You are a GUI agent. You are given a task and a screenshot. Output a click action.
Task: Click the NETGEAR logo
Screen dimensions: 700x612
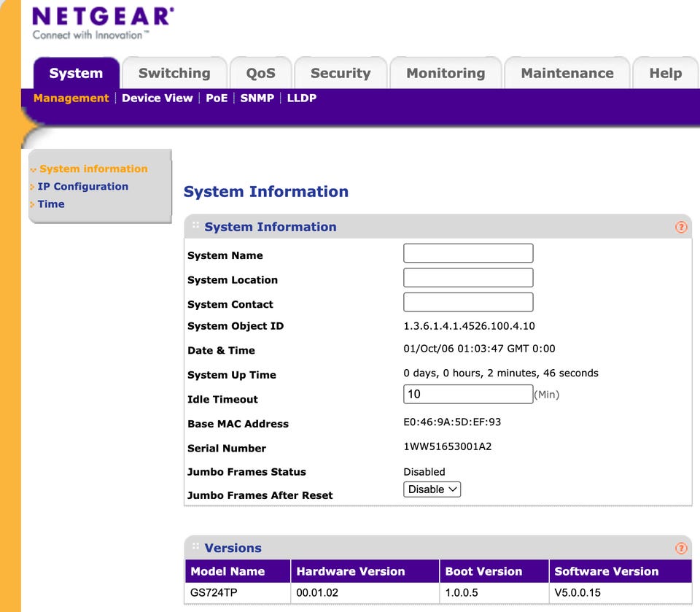(103, 23)
